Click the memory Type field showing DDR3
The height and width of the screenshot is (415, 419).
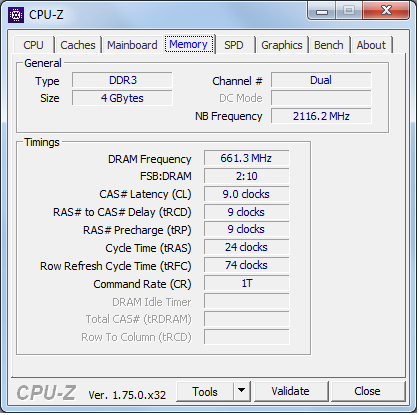point(122,80)
